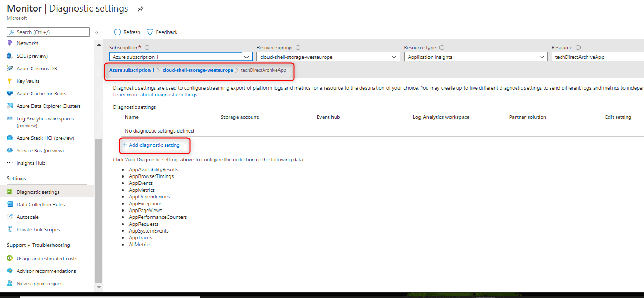Image resolution: width=644 pixels, height=298 pixels.
Task: Click the AppAvailabilityResults list entry
Action: (x=153, y=170)
